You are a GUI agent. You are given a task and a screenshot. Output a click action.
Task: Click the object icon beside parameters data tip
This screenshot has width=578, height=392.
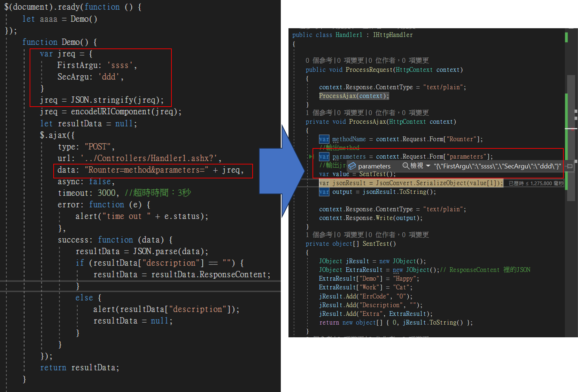[x=352, y=166]
